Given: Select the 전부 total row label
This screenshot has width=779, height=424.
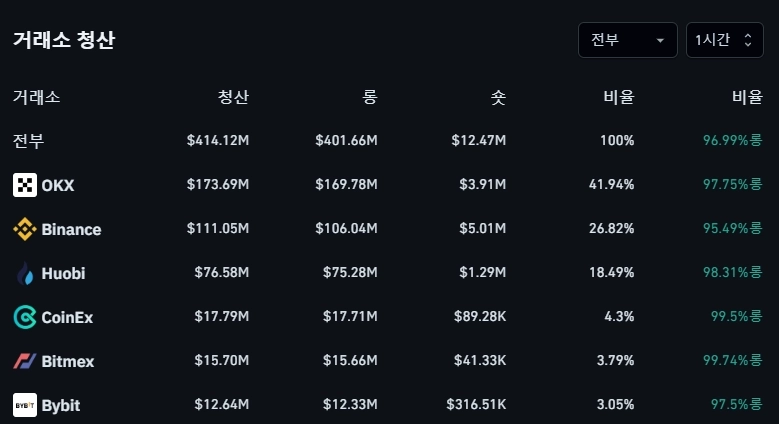Looking at the screenshot, I should click(x=28, y=140).
